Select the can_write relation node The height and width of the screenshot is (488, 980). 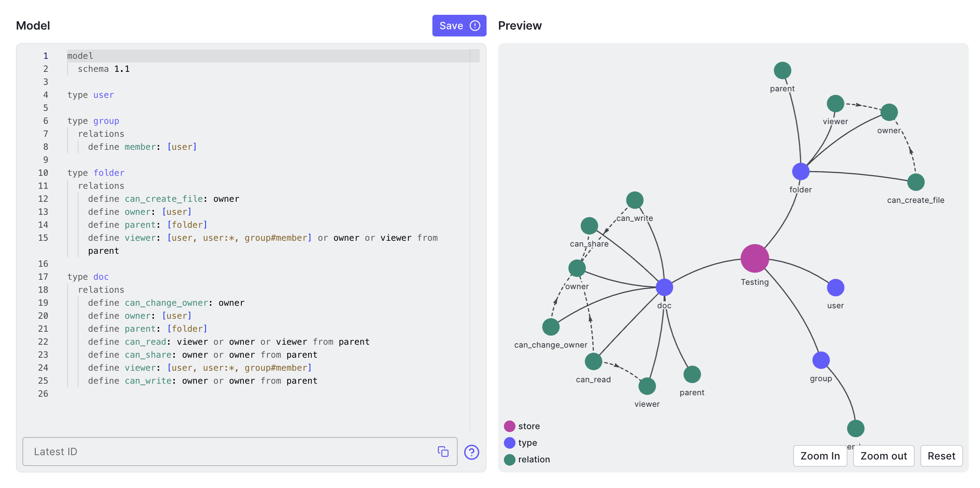pos(634,200)
